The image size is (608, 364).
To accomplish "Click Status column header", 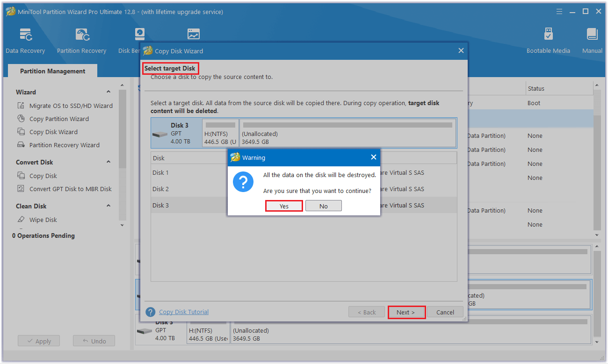I will coord(558,88).
